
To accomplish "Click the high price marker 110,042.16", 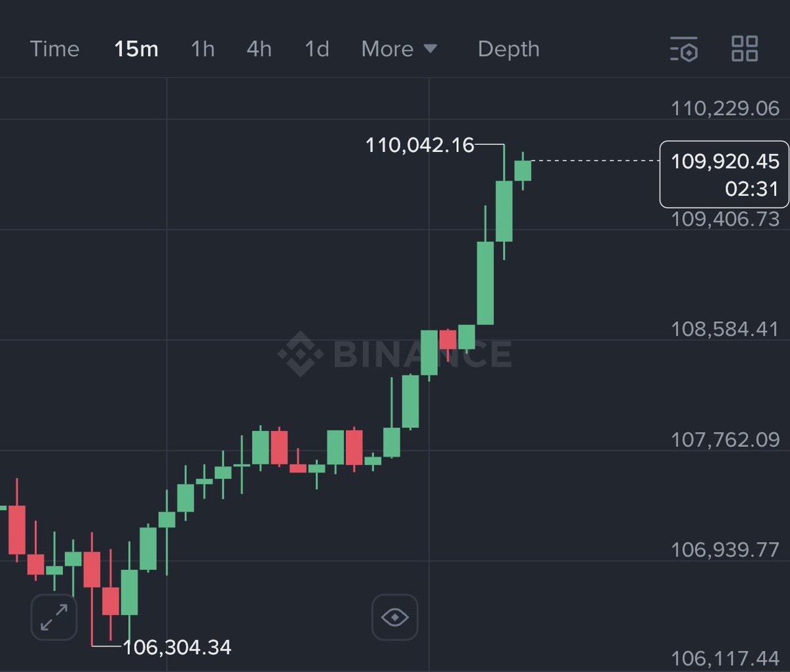I will tap(420, 145).
